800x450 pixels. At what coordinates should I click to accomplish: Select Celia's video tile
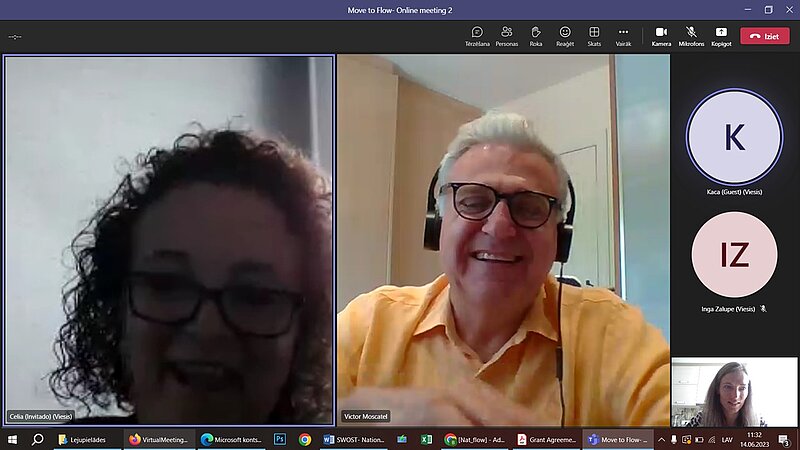pos(169,240)
